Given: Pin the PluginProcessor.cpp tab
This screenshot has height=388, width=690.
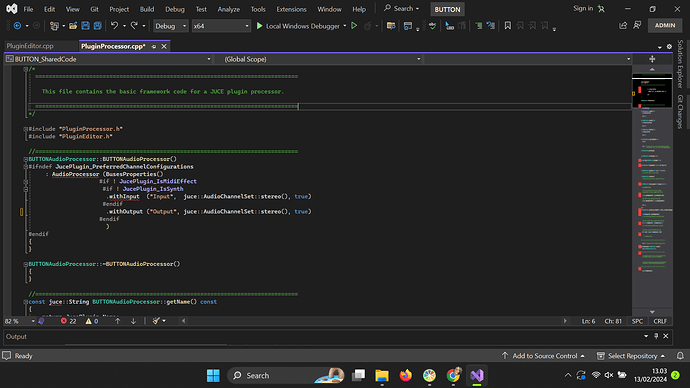Looking at the screenshot, I should click(x=154, y=46).
